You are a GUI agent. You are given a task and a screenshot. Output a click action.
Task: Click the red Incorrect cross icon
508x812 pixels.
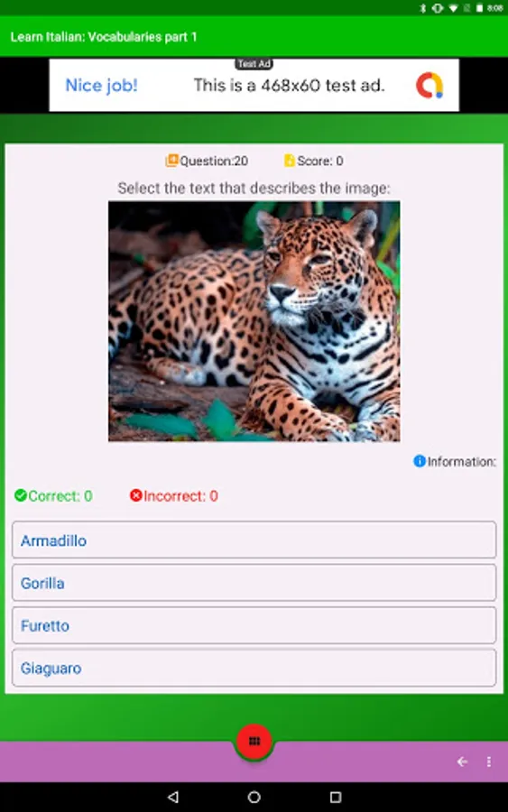point(135,495)
